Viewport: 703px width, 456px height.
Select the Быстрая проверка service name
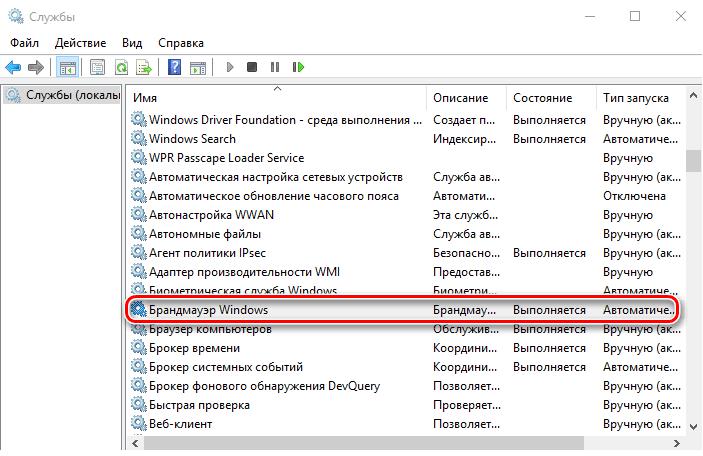coord(200,404)
